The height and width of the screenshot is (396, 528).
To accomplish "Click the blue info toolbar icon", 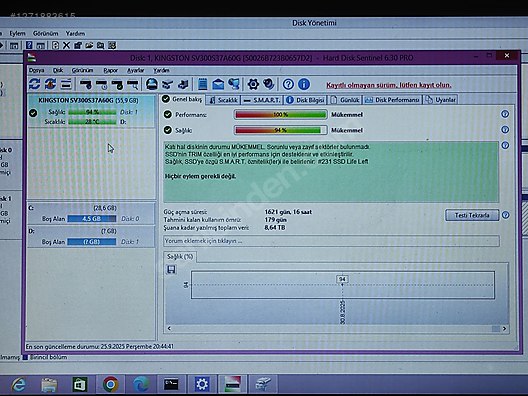I will tap(304, 84).
